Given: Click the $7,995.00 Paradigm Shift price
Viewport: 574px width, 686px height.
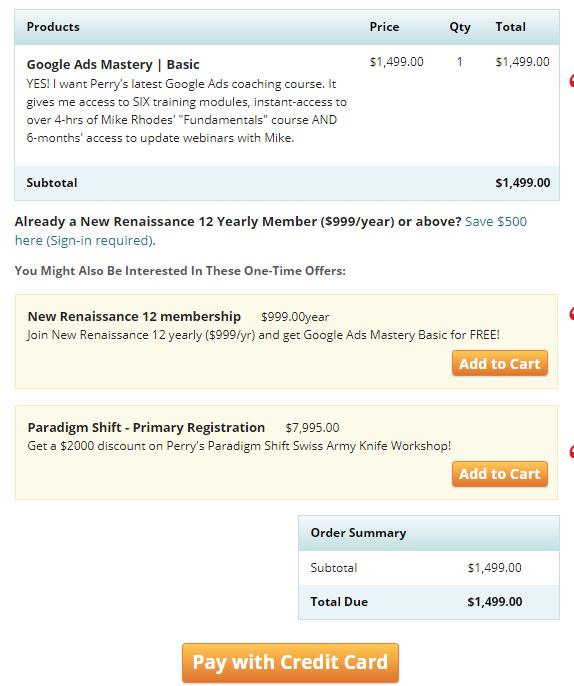Looking at the screenshot, I should tap(312, 427).
